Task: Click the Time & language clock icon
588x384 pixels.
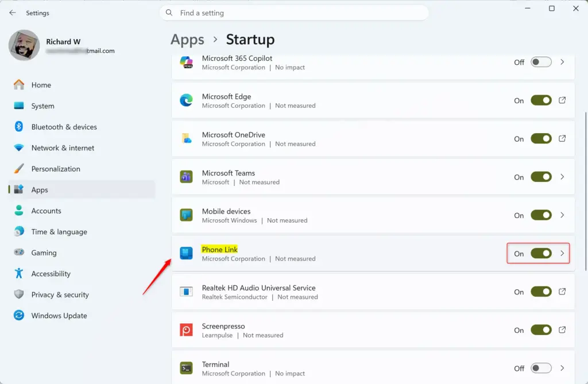Action: (19, 231)
